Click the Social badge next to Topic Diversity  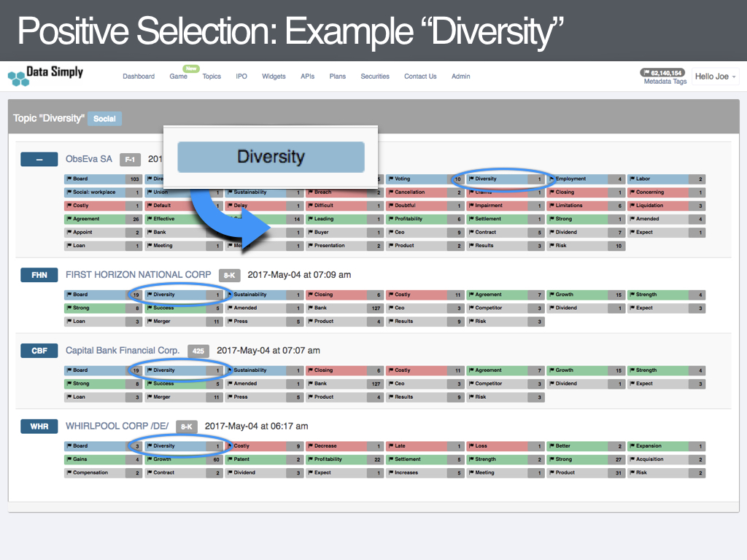(x=105, y=119)
